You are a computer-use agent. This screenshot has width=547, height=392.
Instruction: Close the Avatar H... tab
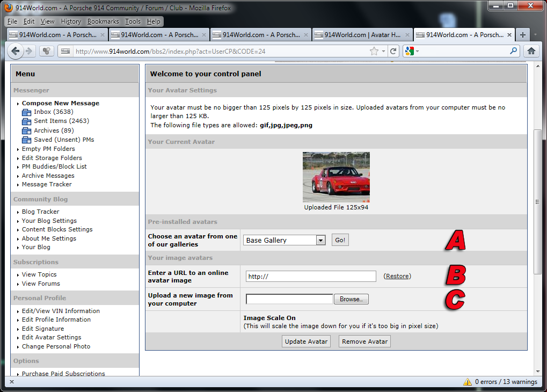[407, 35]
